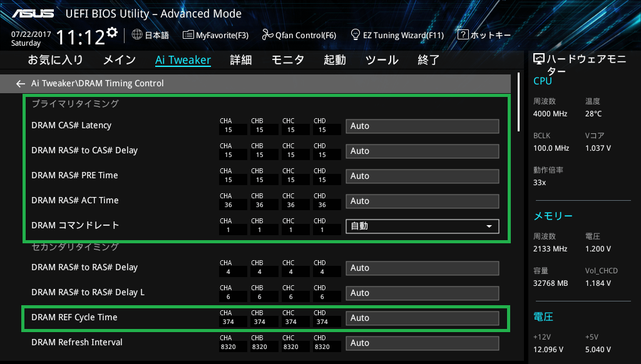Click the hardware monitor display icon
Screen dimensions: 641x364
pos(539,59)
